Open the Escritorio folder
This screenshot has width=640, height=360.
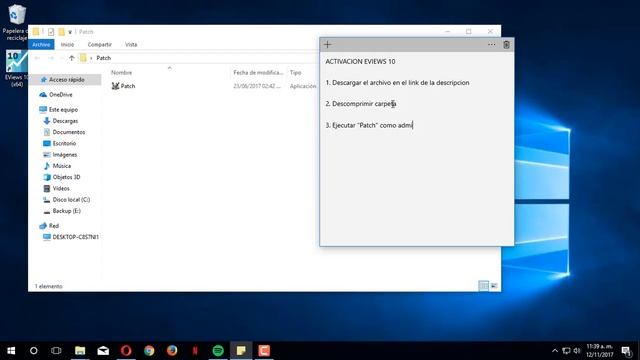[x=64, y=143]
